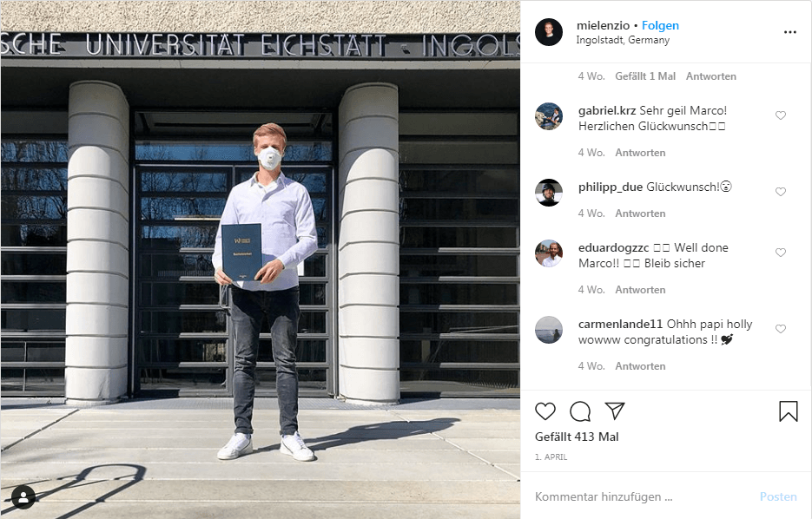Like the post with heart icon

click(545, 411)
